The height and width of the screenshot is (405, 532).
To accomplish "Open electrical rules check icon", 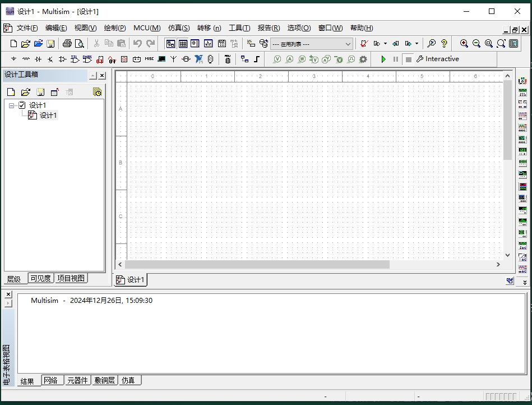I will point(364,43).
